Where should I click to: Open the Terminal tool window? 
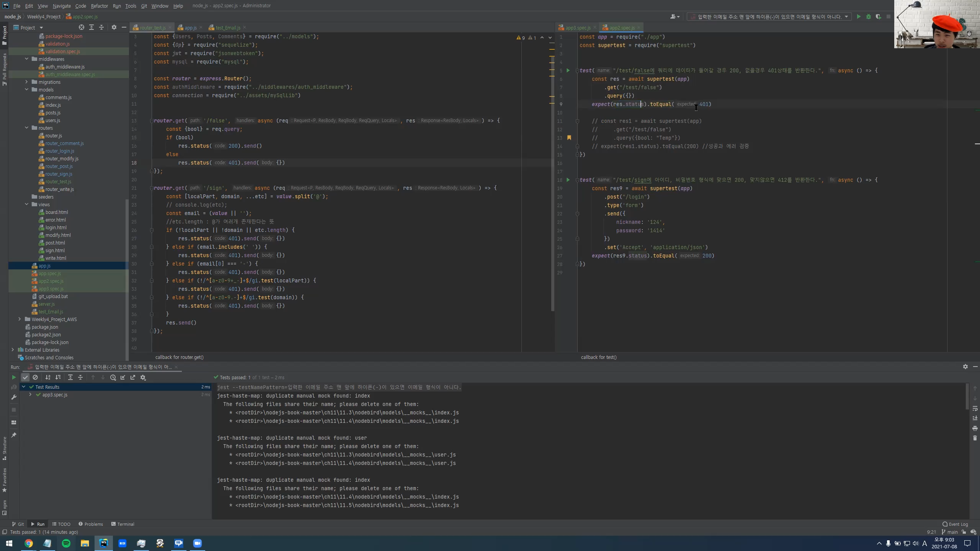click(x=122, y=524)
